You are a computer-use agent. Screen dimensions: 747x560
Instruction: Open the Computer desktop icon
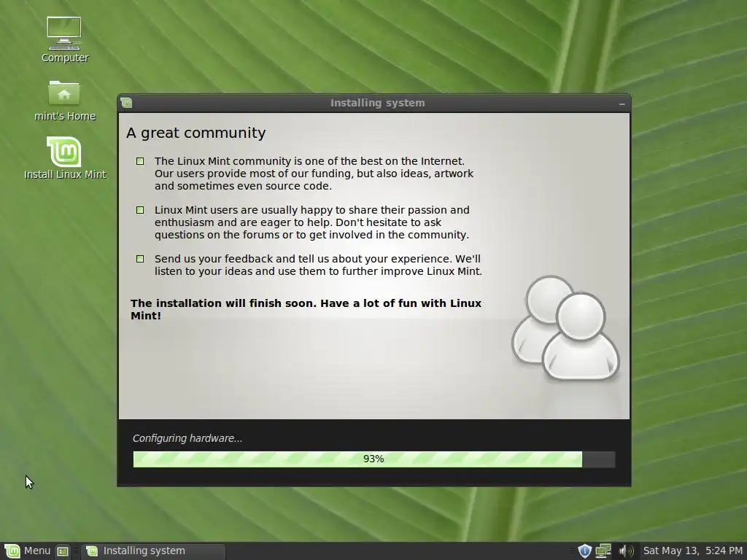pyautogui.click(x=64, y=39)
